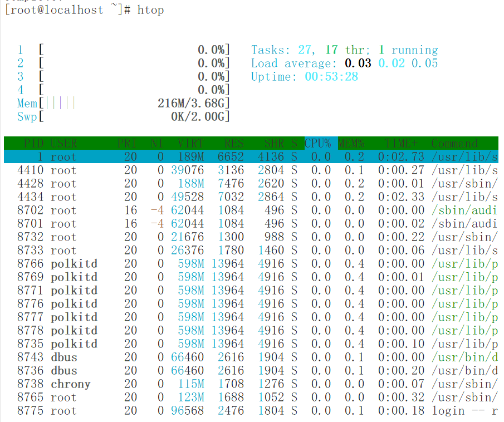Select polkitd process row PID 8771
This screenshot has width=504, height=422.
click(x=251, y=290)
